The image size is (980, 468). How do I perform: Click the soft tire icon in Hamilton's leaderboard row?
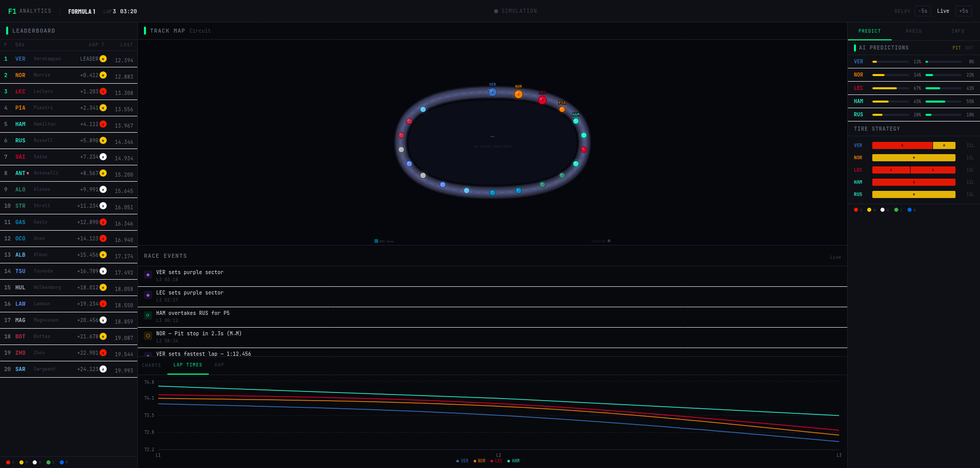(103, 124)
